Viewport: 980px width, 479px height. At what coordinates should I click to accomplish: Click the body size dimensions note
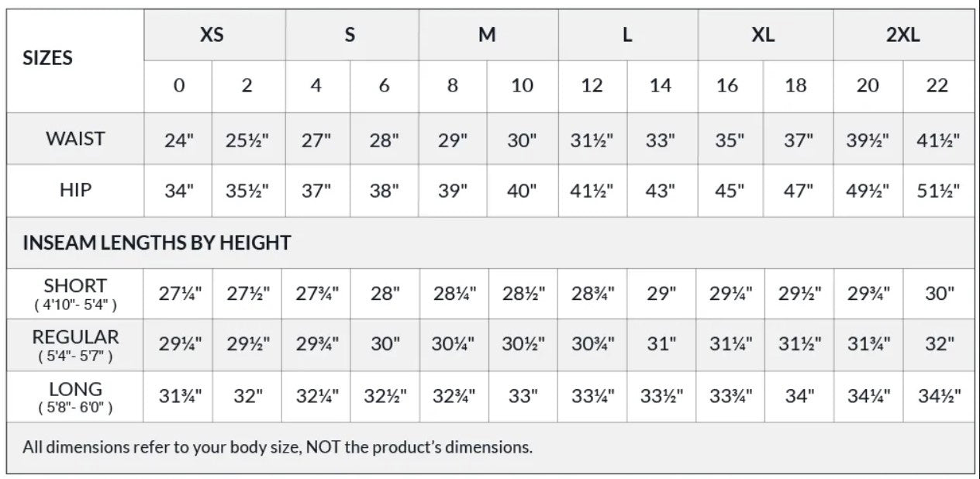tap(278, 447)
